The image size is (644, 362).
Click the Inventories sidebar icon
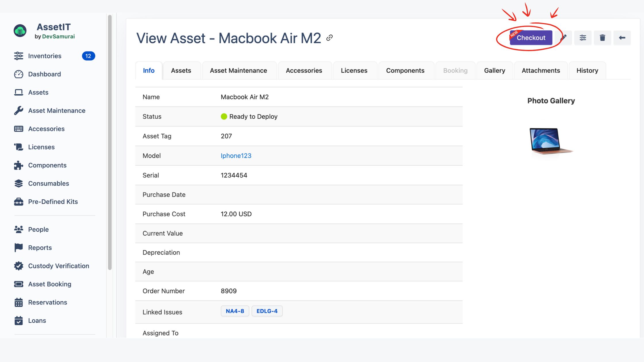(x=18, y=56)
